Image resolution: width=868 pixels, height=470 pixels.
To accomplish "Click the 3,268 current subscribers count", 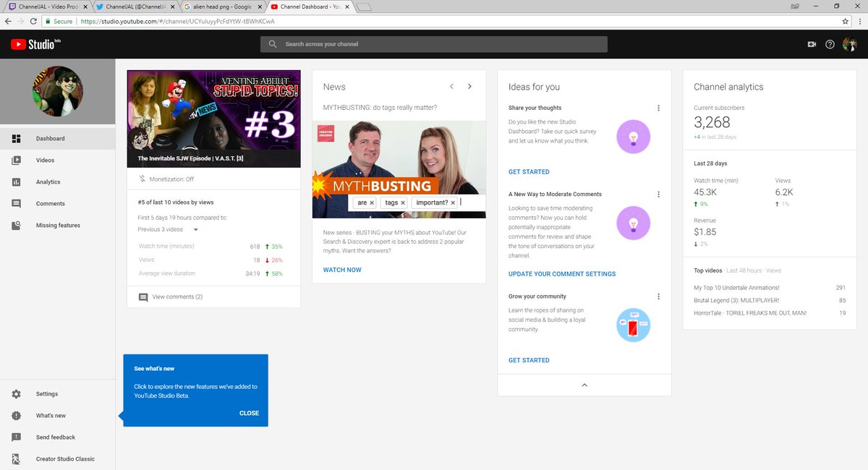I will 712,122.
